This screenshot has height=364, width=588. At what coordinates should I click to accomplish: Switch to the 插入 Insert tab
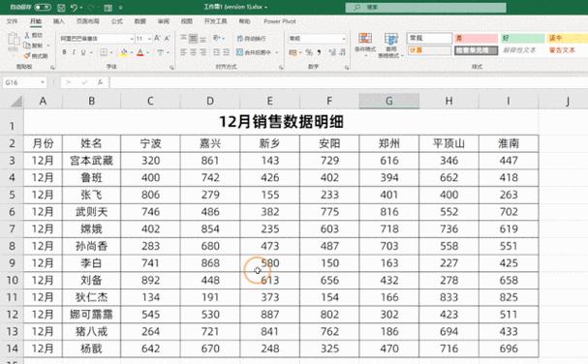pos(58,21)
